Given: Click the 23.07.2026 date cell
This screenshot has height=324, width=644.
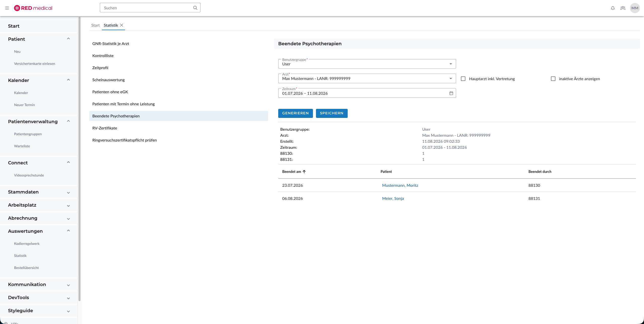Looking at the screenshot, I should 292,185.
